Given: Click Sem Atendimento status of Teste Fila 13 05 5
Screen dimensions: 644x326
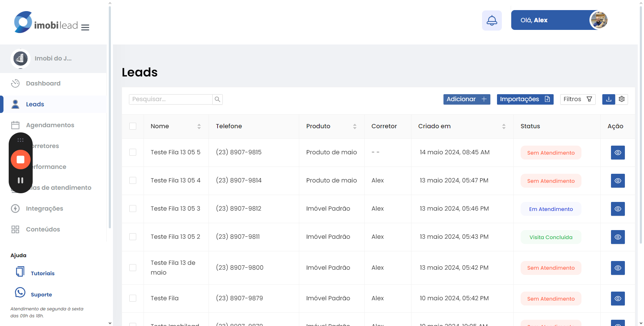Looking at the screenshot, I should (551, 153).
